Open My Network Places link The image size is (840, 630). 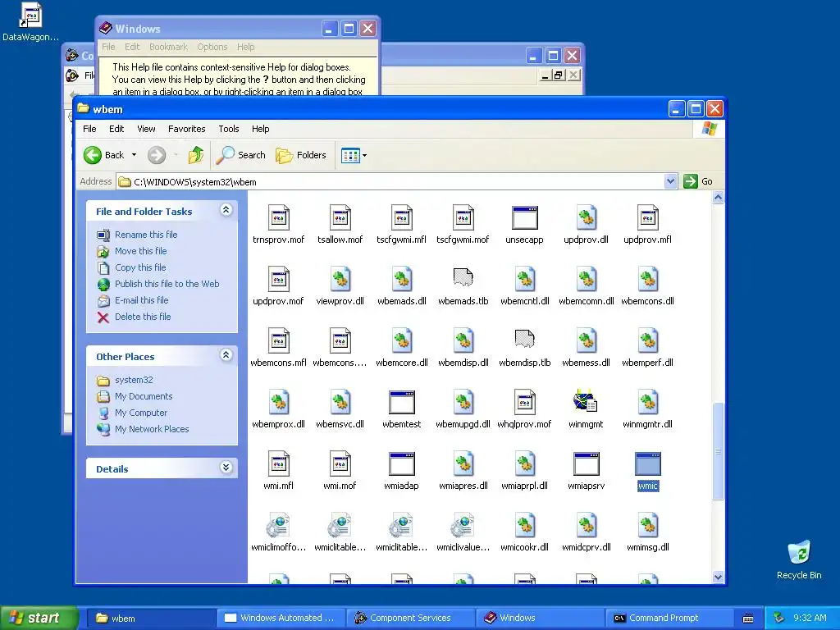click(152, 429)
